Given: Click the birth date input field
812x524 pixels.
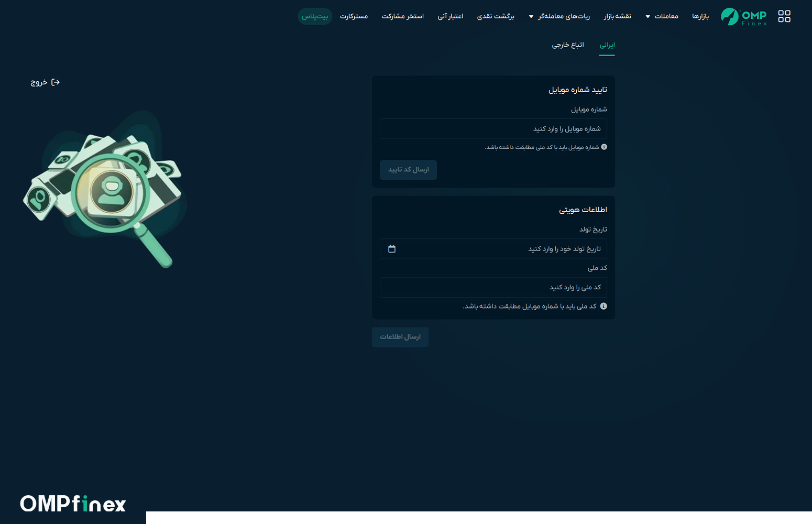Looking at the screenshot, I should click(493, 249).
